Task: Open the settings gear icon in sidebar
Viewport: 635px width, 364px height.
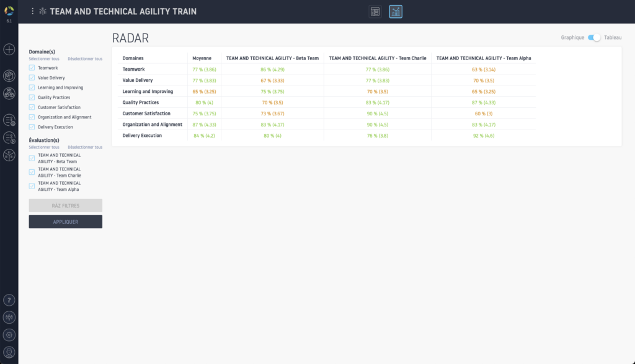Action: [x=9, y=335]
